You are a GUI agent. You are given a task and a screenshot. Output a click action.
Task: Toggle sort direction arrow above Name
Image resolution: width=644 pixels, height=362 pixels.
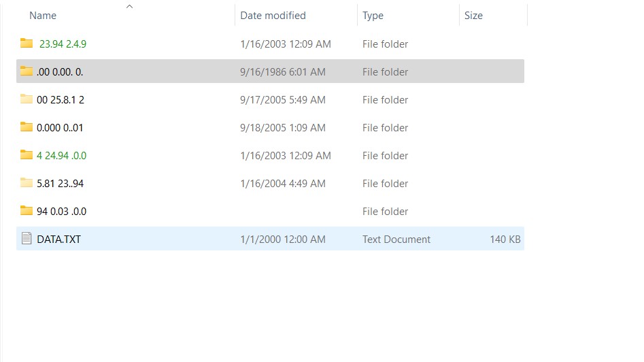click(x=129, y=7)
